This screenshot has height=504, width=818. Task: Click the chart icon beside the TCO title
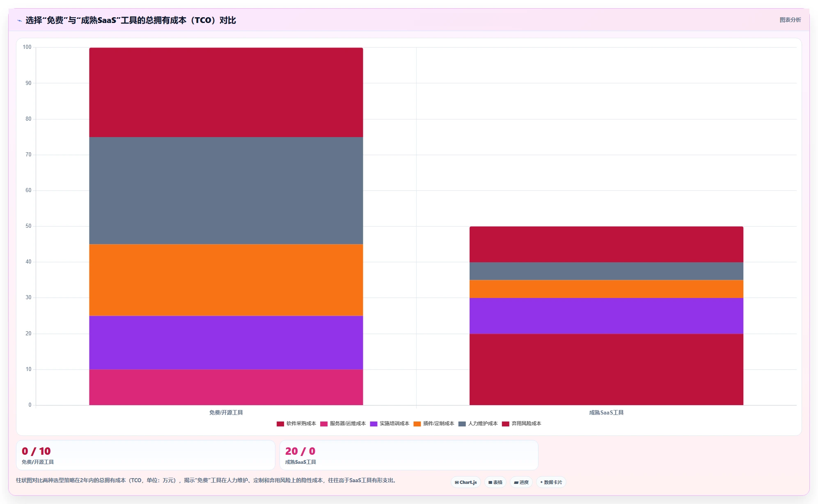(19, 21)
